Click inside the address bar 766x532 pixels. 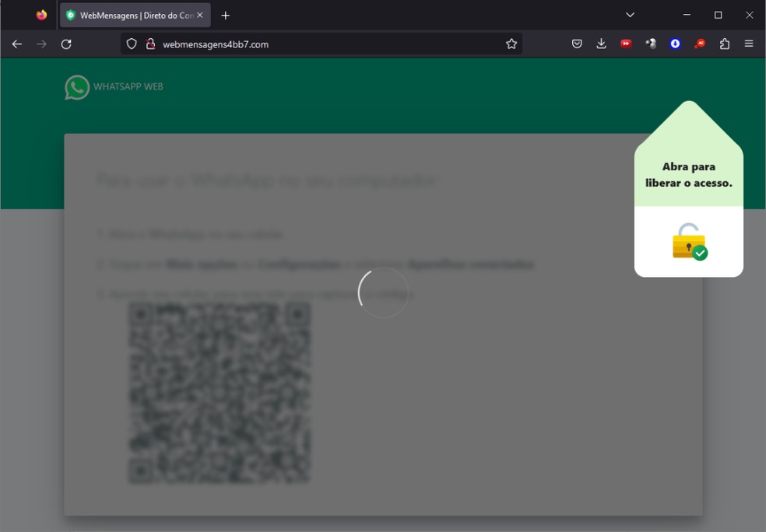(311, 44)
